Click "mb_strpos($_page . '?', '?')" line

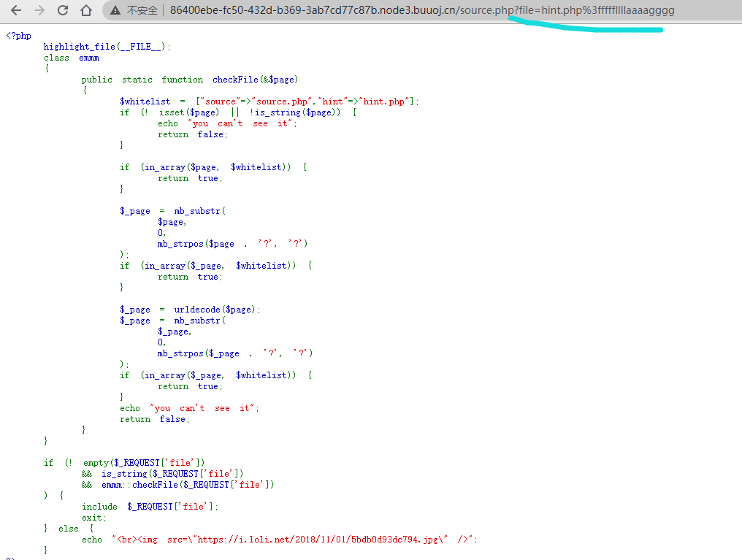(x=235, y=353)
